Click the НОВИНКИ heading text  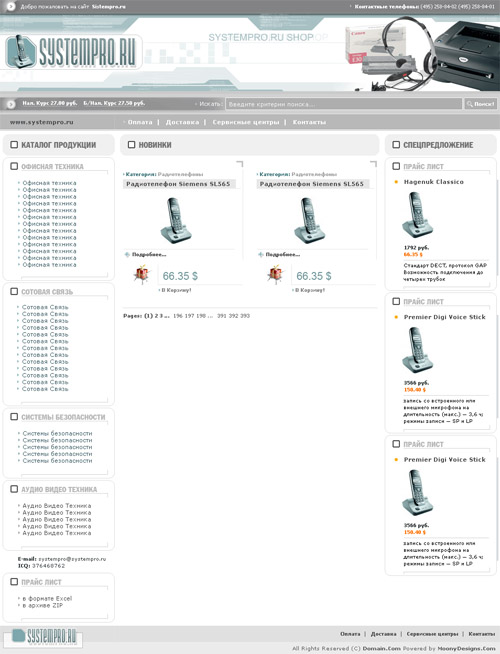pos(155,145)
